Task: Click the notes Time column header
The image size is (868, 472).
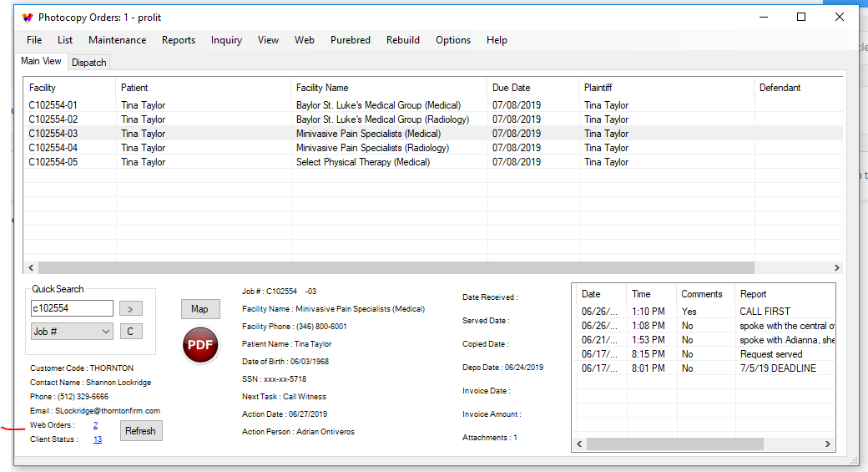Action: pyautogui.click(x=652, y=294)
